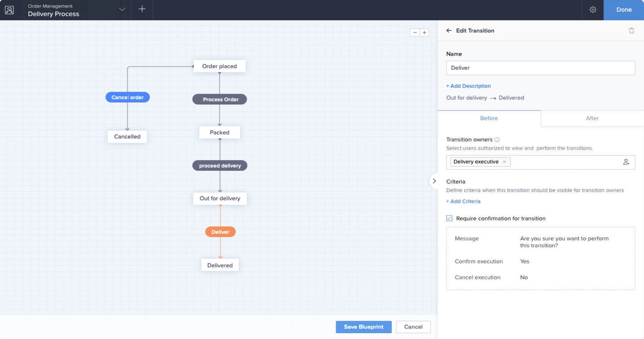Select the Before tab
644x339 pixels.
coord(489,118)
